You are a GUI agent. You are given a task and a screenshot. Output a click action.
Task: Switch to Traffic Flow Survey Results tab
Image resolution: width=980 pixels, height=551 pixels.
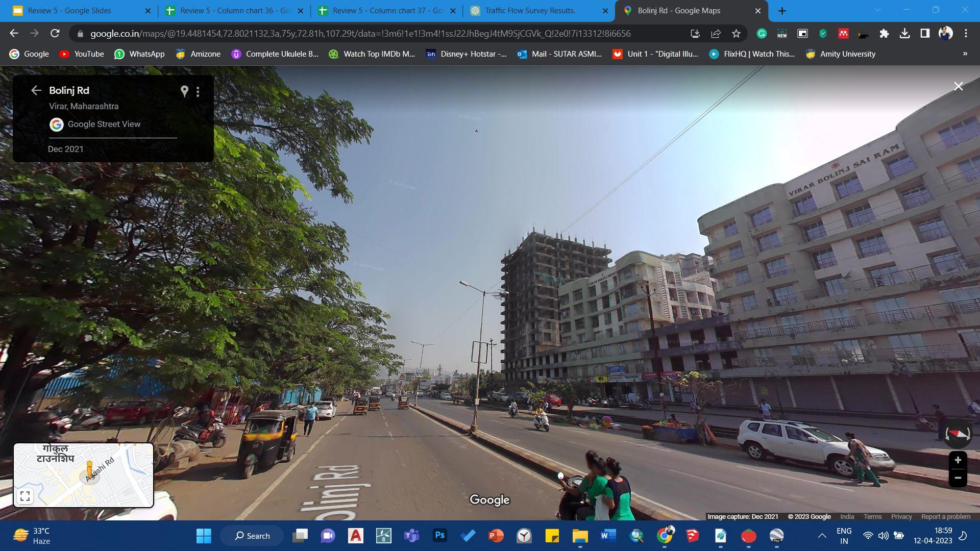[x=530, y=11]
